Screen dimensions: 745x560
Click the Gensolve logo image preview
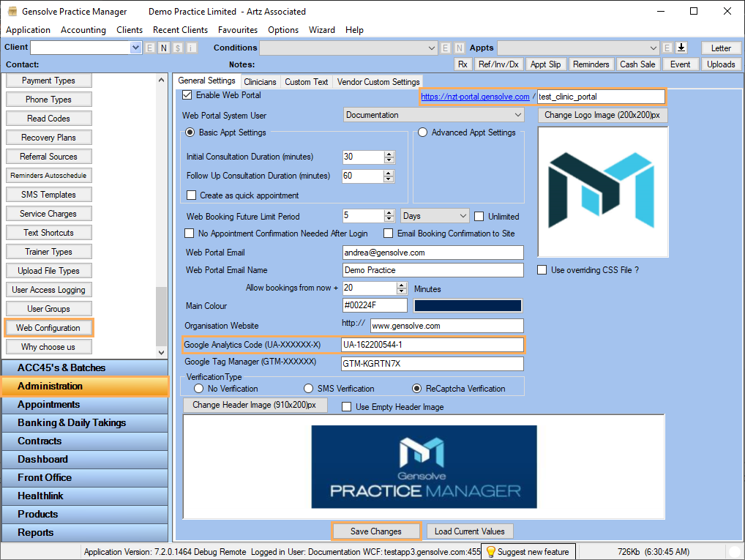[x=603, y=192]
